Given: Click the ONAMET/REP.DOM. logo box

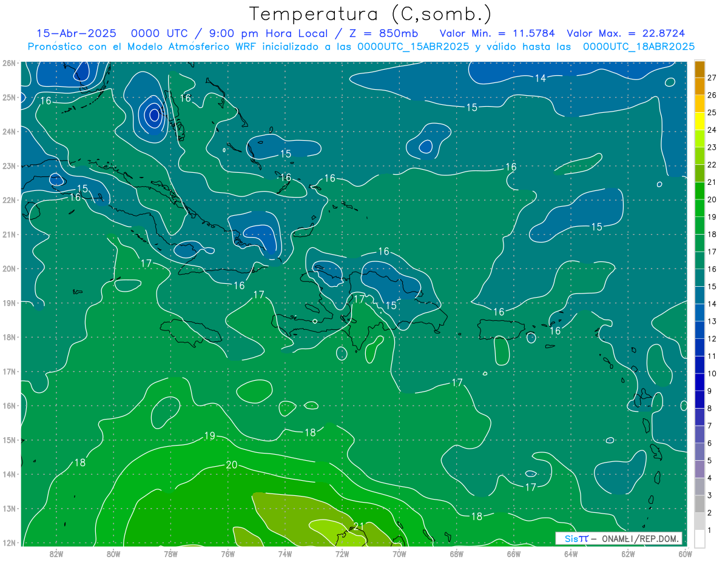Looking at the screenshot, I should coord(619,538).
